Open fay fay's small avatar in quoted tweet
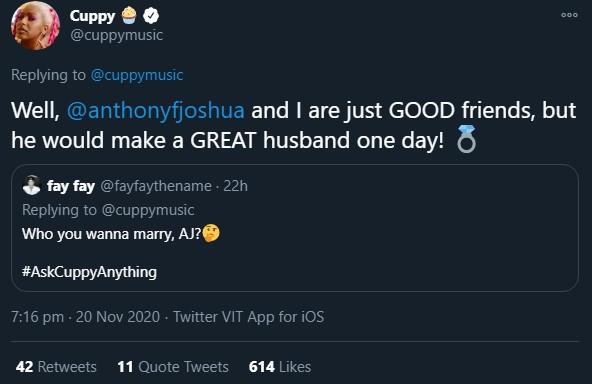 pyautogui.click(x=31, y=185)
